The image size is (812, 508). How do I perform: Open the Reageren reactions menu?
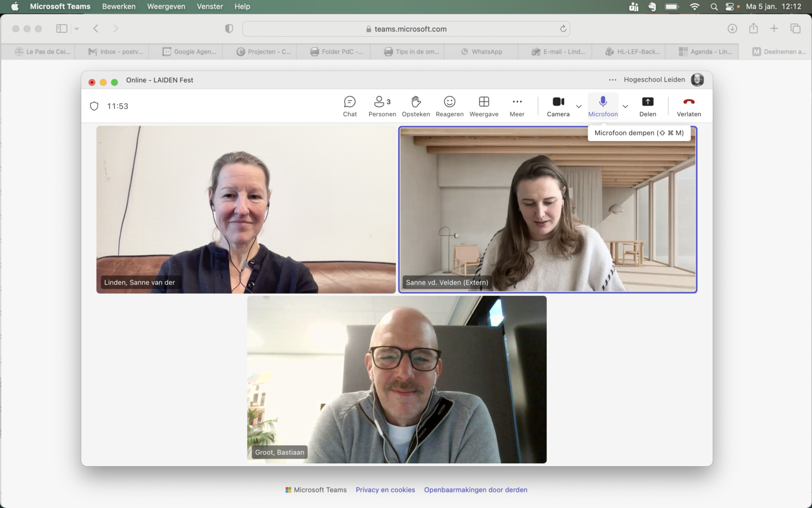450,106
